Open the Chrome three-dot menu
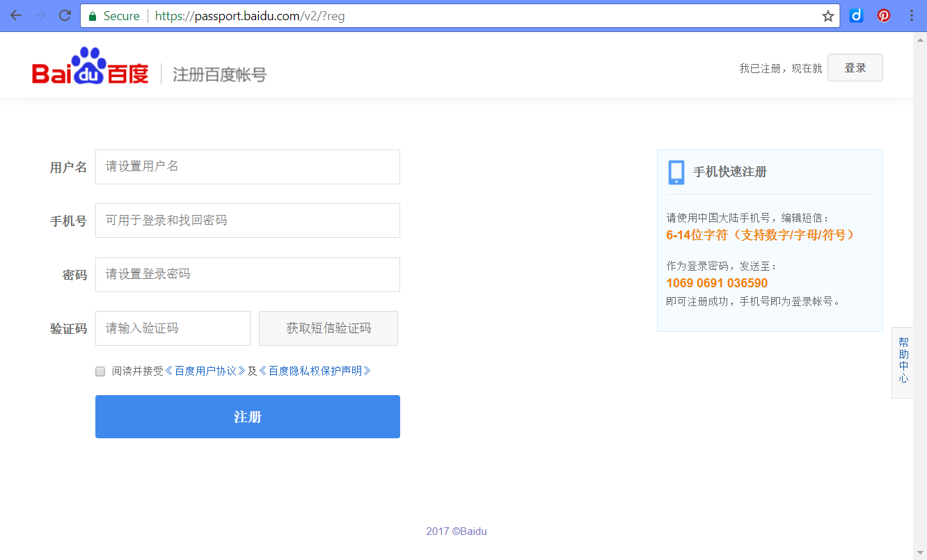927x560 pixels. (x=912, y=15)
